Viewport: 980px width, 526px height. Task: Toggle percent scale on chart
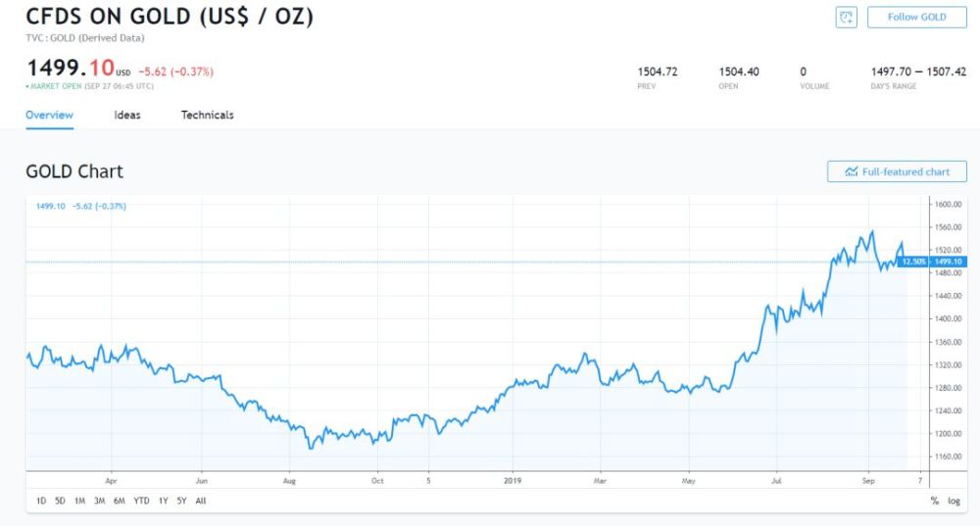[934, 501]
